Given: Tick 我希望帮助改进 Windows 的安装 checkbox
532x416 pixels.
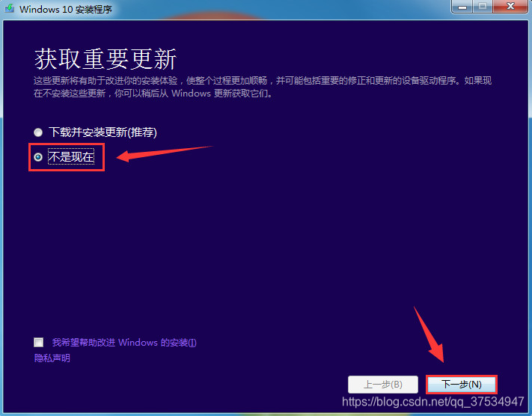Looking at the screenshot, I should coord(39,342).
